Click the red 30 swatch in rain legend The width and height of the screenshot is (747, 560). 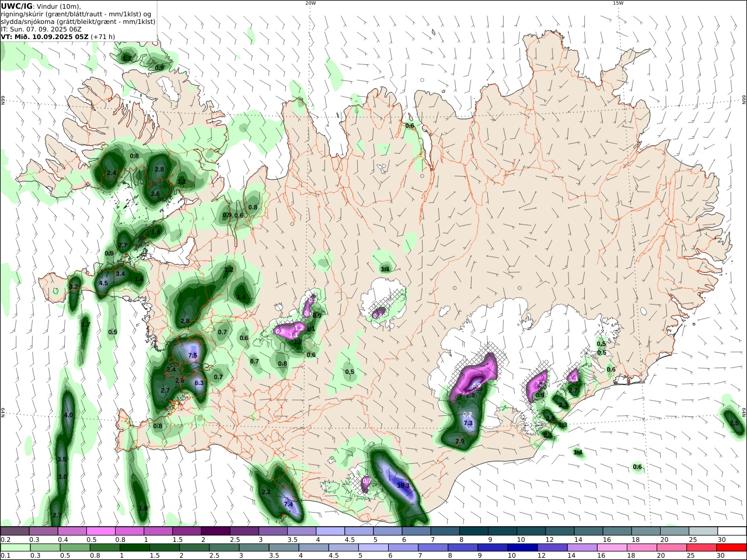coord(731,548)
